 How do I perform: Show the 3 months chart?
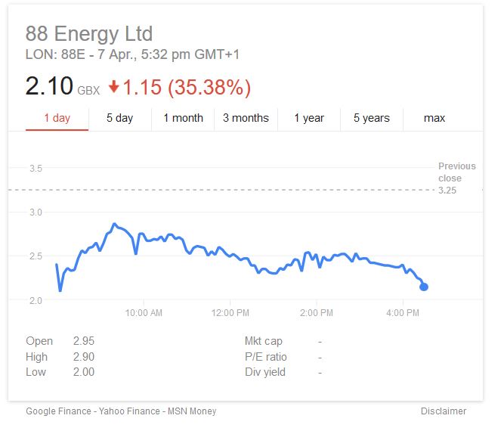[246, 118]
